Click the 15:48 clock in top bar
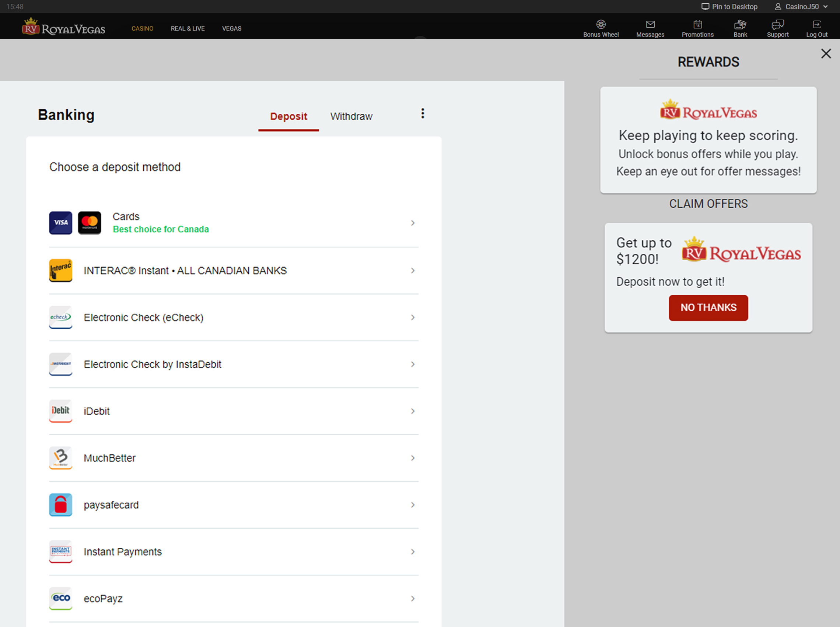The width and height of the screenshot is (840, 627). coord(15,7)
